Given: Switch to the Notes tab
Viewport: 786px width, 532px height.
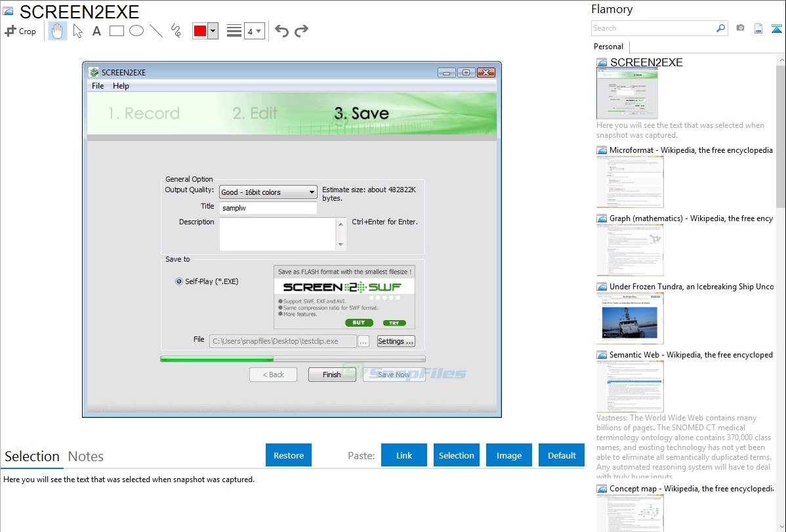Looking at the screenshot, I should coord(86,457).
